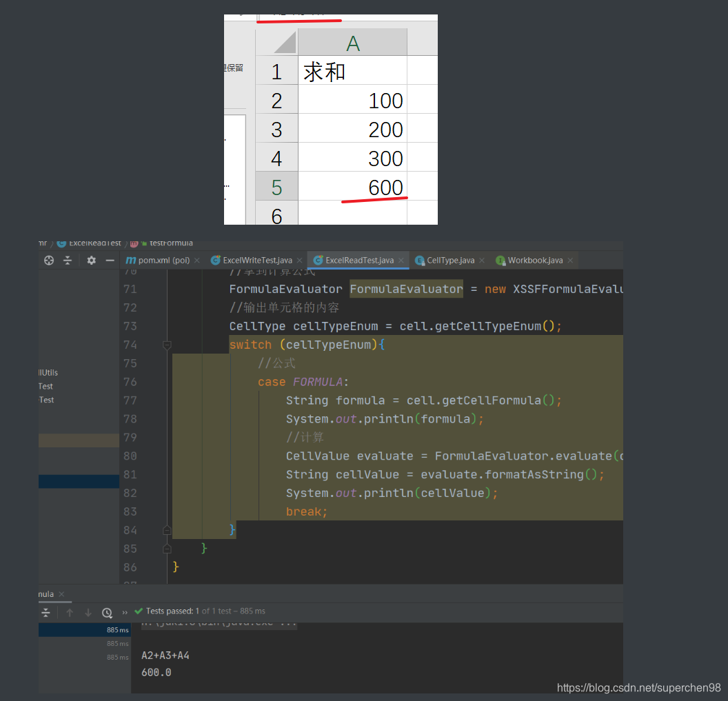728x701 pixels.
Task: Switch to the pom.xml (poi) tab
Action: tap(163, 261)
